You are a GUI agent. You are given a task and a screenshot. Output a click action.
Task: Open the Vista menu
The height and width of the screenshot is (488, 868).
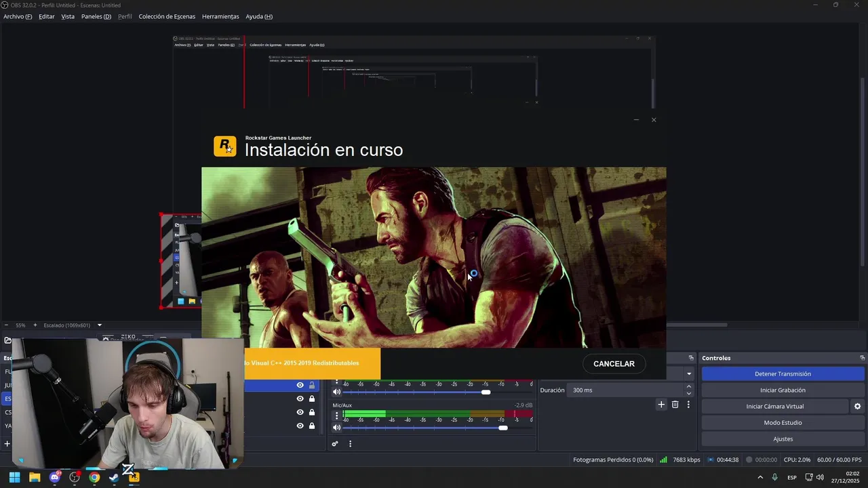click(68, 16)
